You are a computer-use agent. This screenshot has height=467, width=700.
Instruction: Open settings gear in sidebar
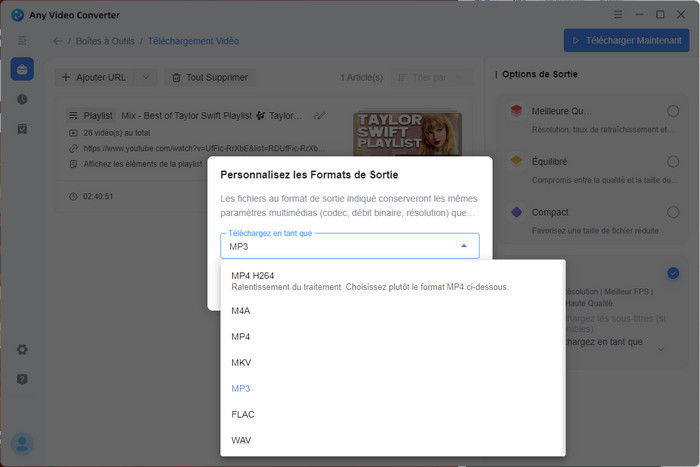(22, 349)
